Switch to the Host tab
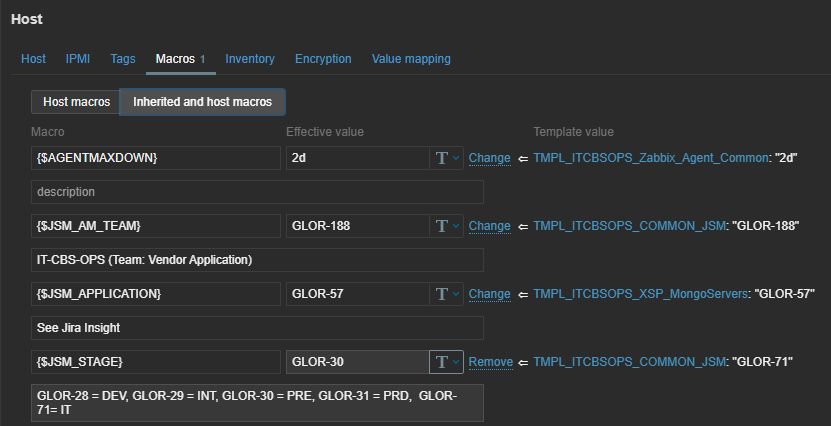 34,59
